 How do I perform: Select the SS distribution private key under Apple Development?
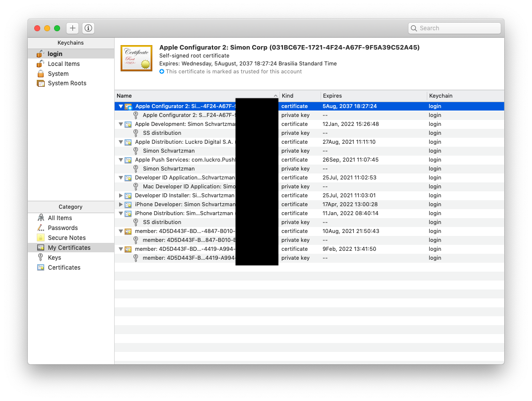pyautogui.click(x=162, y=133)
